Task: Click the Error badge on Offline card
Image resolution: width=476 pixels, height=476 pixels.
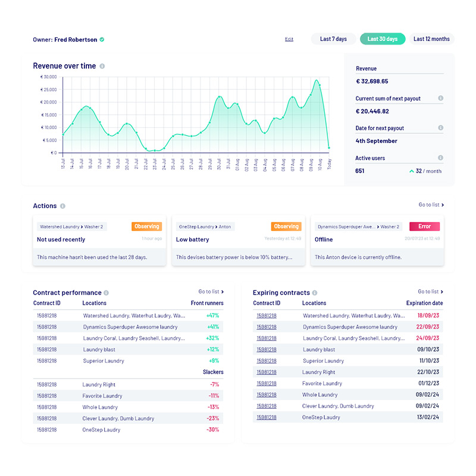Action: pyautogui.click(x=424, y=227)
